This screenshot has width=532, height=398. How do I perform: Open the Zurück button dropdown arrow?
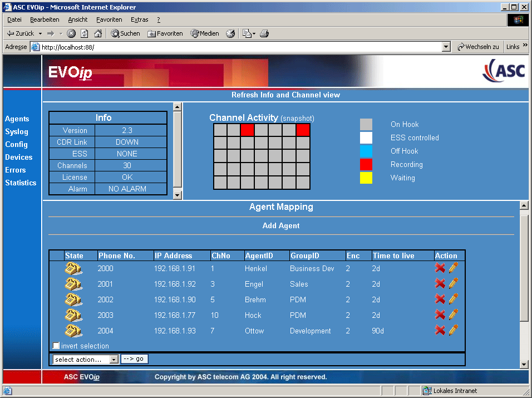pyautogui.click(x=40, y=33)
